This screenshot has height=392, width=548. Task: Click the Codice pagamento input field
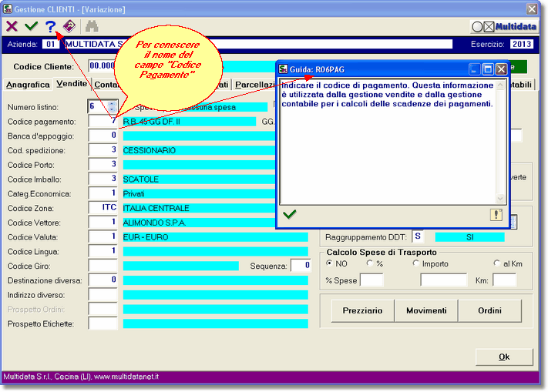click(x=103, y=121)
